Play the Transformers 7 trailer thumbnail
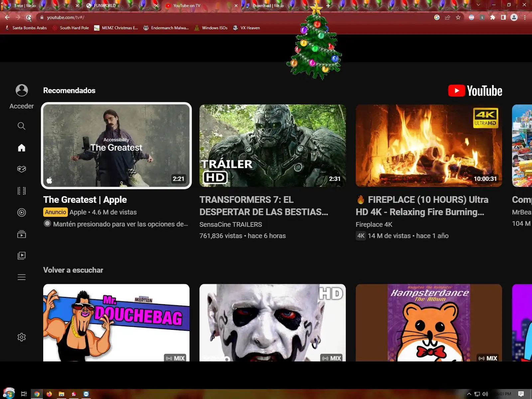The image size is (532, 399). click(273, 146)
